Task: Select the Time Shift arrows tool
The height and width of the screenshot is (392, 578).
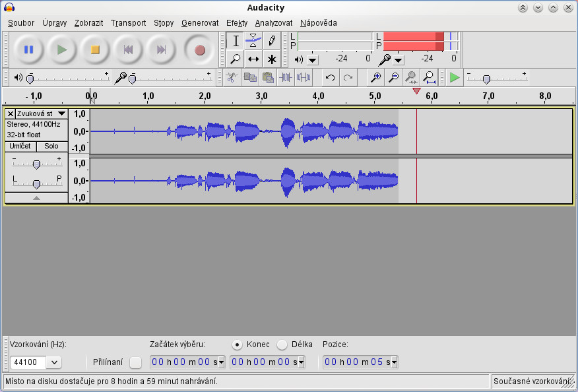Action: click(253, 59)
